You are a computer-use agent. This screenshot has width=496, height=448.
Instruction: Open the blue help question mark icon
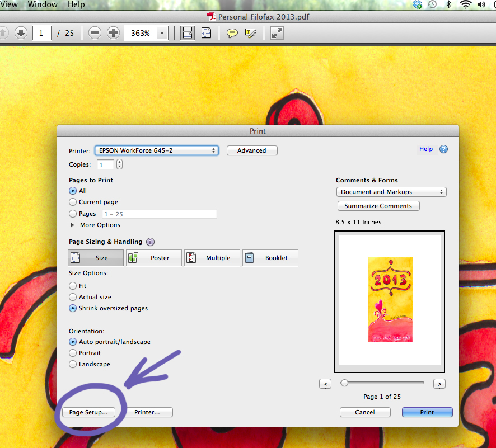click(x=443, y=149)
